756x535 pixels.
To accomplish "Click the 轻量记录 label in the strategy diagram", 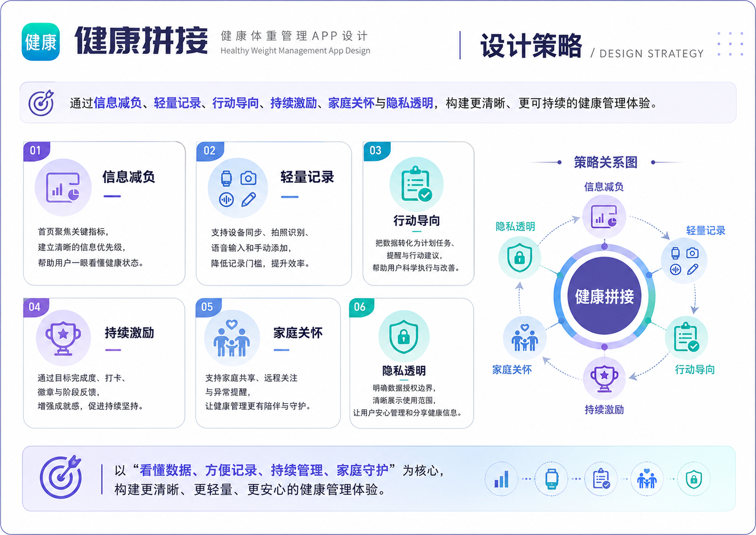I will click(706, 231).
